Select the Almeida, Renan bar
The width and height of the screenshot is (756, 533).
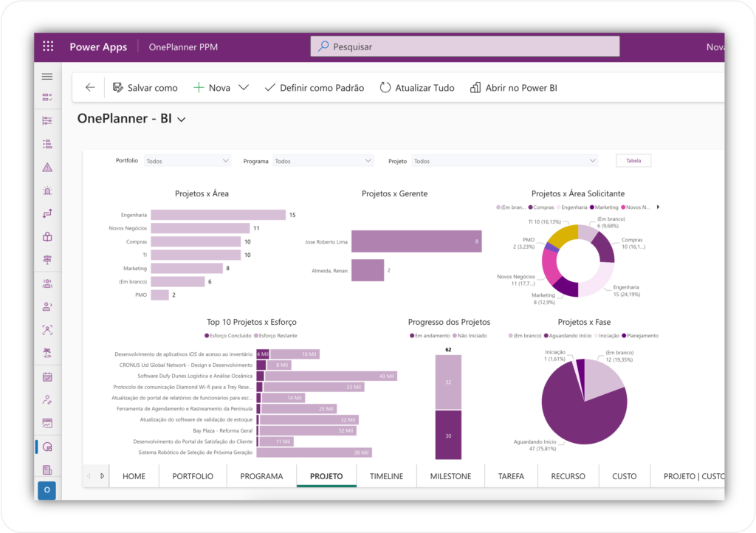[x=368, y=270]
